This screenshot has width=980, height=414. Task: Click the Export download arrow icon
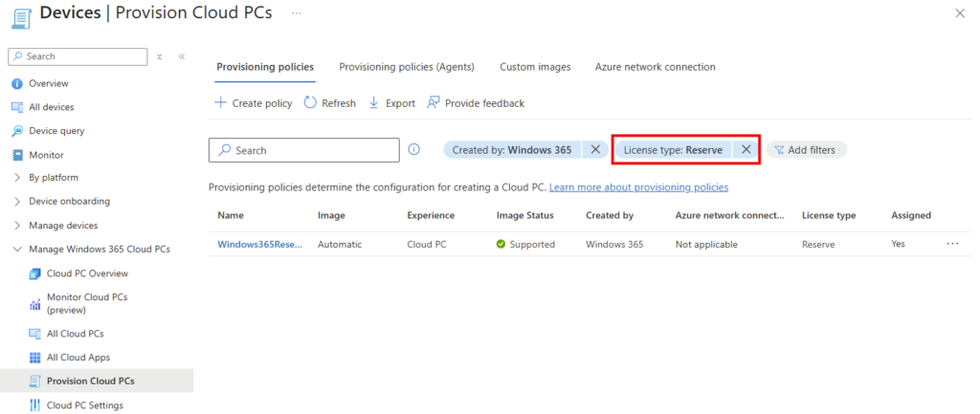pos(374,103)
